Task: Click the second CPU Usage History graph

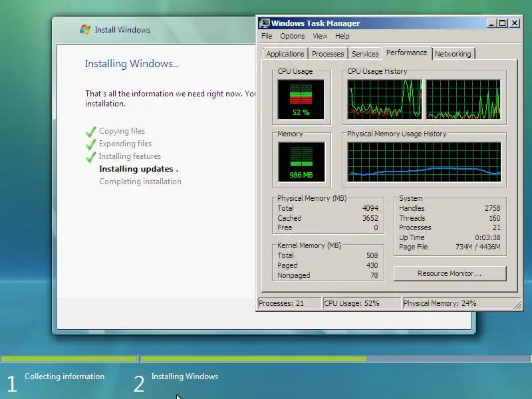Action: (x=463, y=99)
